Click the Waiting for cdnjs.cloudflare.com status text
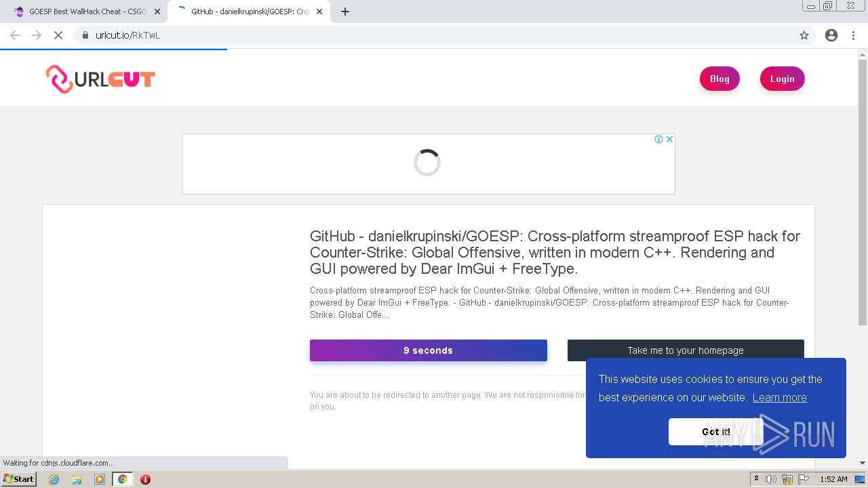This screenshot has height=488, width=868. tap(58, 463)
